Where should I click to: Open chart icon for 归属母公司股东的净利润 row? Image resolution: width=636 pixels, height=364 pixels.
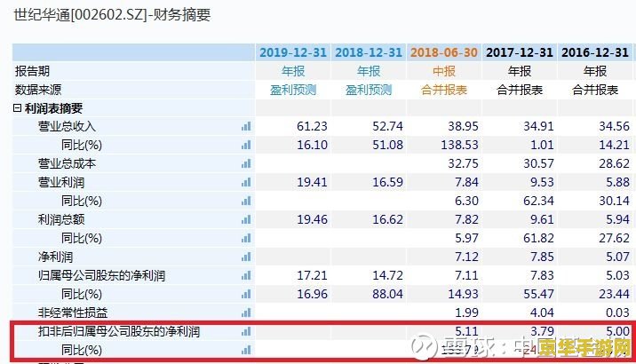246,275
